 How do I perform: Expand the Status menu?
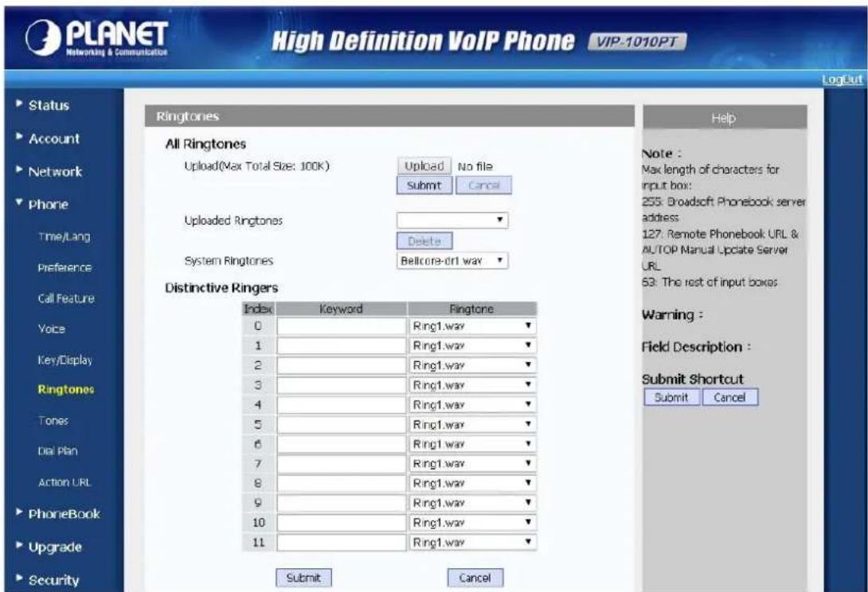[x=49, y=105]
